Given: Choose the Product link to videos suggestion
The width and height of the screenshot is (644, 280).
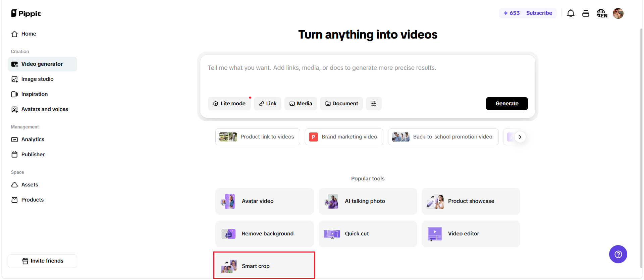Looking at the screenshot, I should [x=258, y=137].
